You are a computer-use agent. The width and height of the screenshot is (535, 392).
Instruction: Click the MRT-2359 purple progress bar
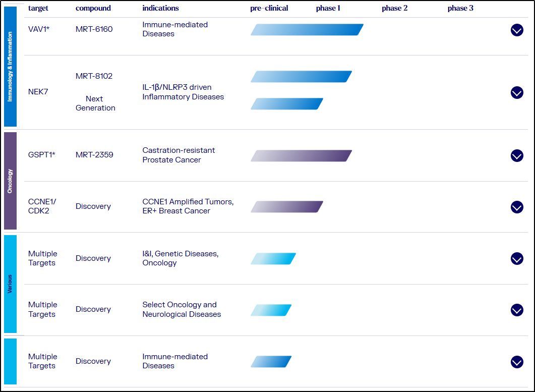point(301,156)
